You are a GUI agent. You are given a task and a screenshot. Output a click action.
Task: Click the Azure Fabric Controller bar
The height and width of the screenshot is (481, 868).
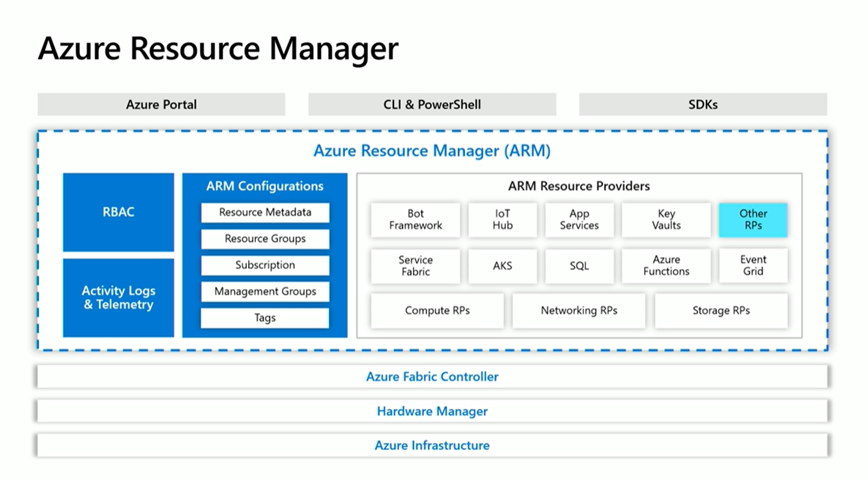coord(432,377)
